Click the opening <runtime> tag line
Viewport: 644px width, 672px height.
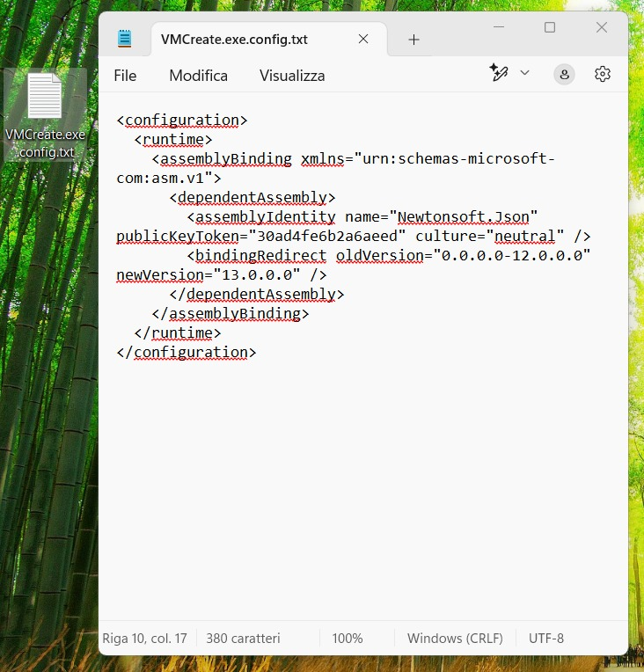(173, 139)
